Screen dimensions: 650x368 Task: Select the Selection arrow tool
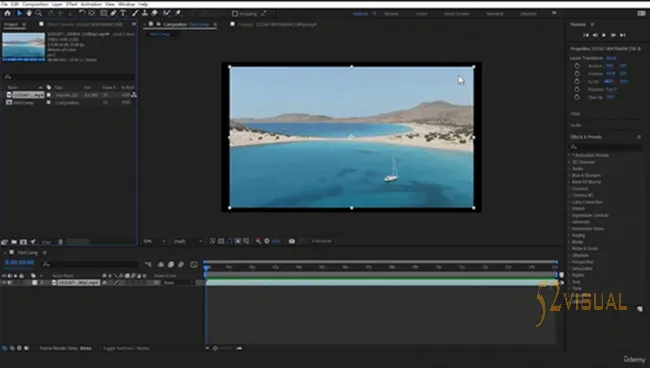click(x=19, y=13)
